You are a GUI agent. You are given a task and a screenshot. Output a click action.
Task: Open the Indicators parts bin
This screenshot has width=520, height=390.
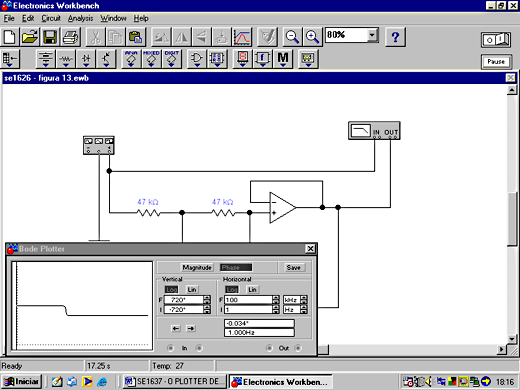click(x=243, y=59)
